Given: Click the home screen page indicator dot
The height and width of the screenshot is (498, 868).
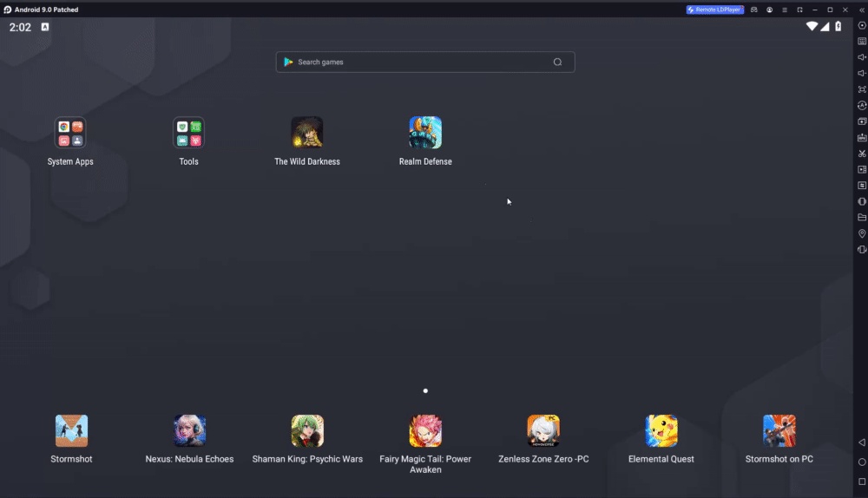Looking at the screenshot, I should click(x=425, y=390).
